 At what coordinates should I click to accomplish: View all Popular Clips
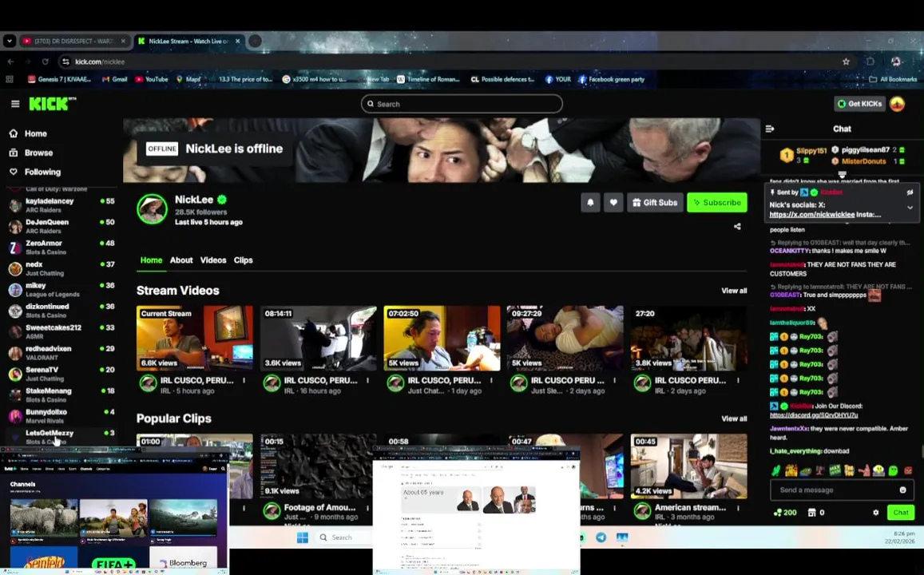tap(734, 419)
